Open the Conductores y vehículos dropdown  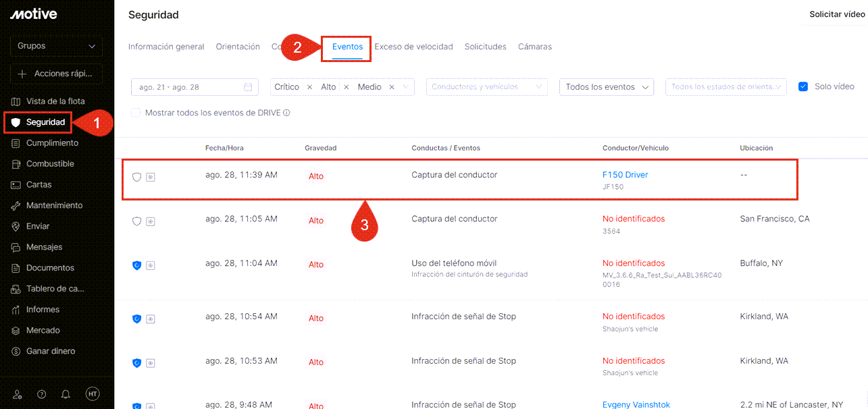[486, 87]
